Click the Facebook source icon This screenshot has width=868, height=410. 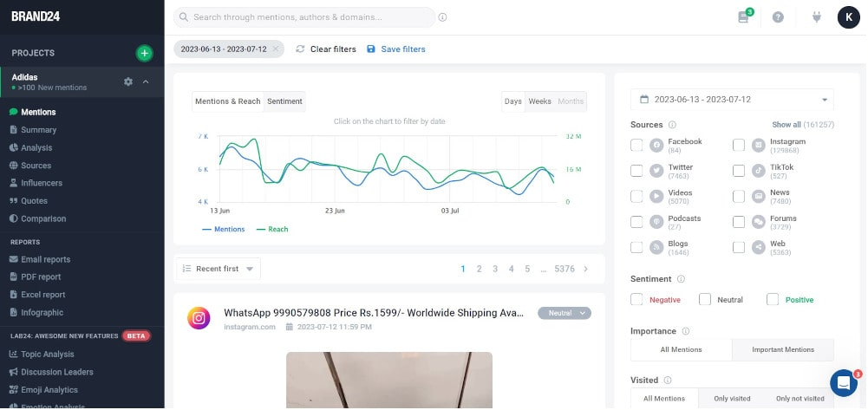[x=656, y=145]
